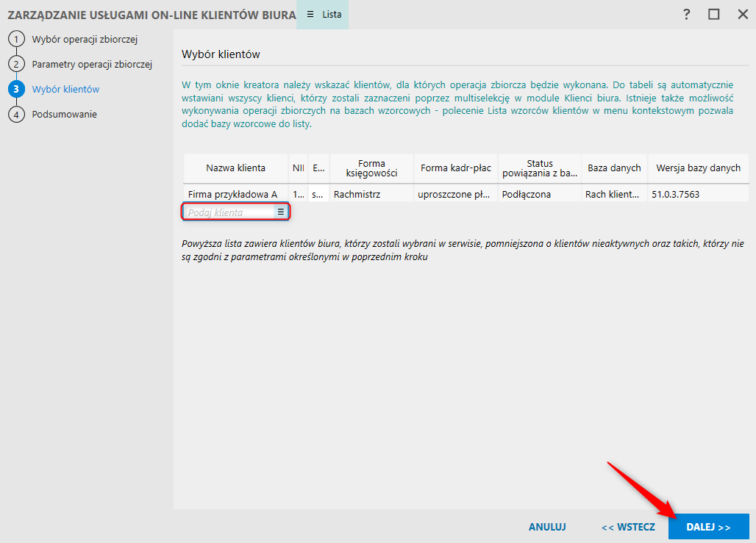Click the step 2 circle icon
Viewport: 756px width, 543px height.
tap(16, 64)
